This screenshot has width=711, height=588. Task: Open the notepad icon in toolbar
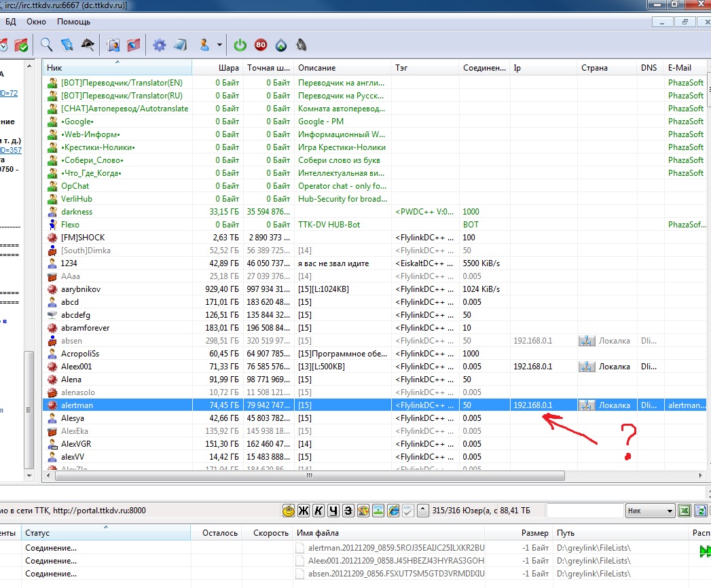pyautogui.click(x=179, y=45)
